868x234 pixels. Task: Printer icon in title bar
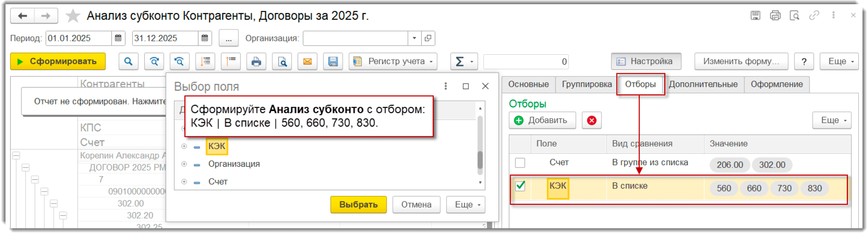coord(775,16)
